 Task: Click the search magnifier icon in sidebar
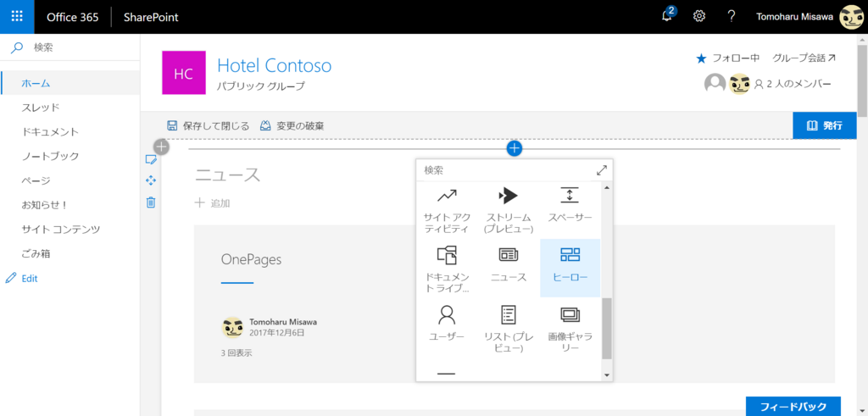pyautogui.click(x=18, y=48)
